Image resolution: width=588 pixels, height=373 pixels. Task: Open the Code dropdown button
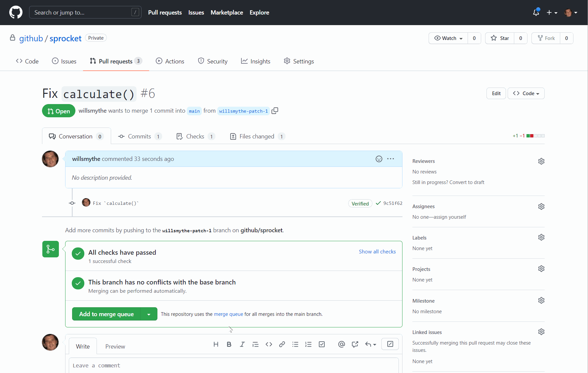point(526,93)
